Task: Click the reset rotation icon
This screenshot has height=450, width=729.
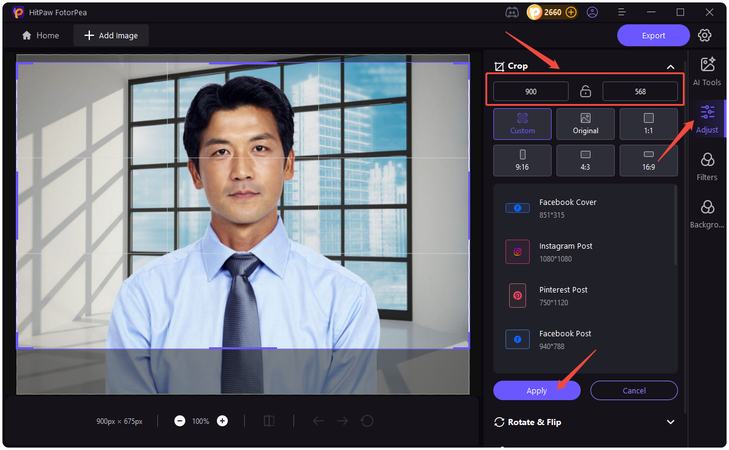Action: 367,421
